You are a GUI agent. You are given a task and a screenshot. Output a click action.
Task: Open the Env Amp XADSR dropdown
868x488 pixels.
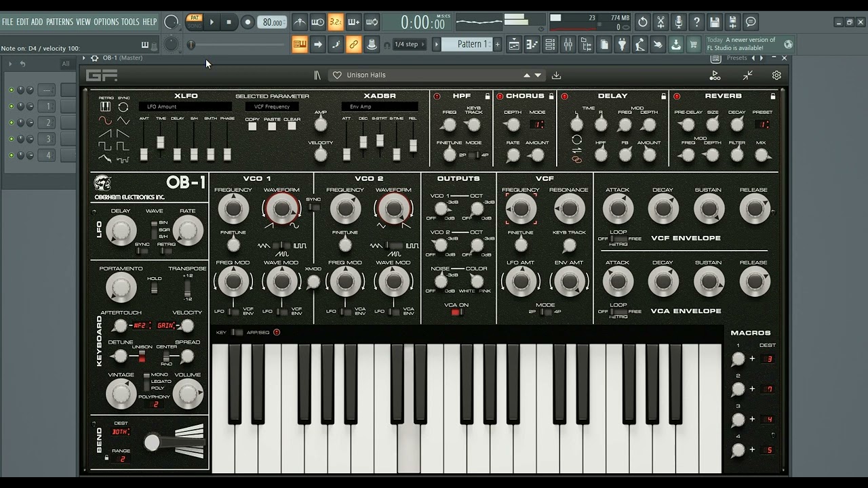coord(379,106)
